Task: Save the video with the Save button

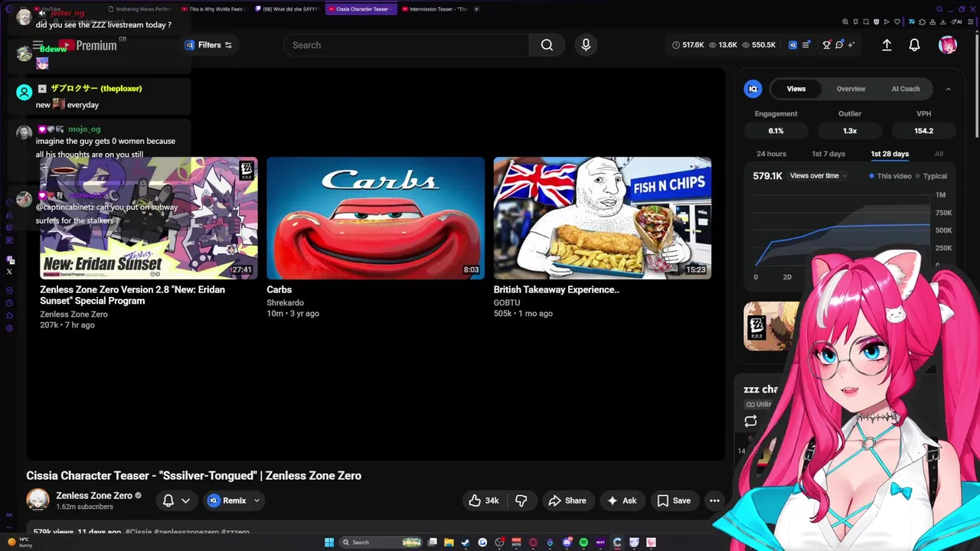Action: point(674,500)
